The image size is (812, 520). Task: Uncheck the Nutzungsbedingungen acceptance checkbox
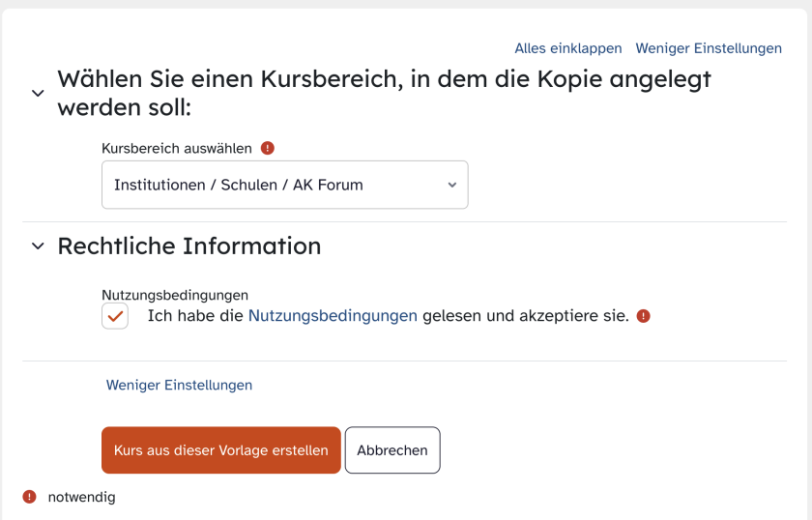click(115, 316)
